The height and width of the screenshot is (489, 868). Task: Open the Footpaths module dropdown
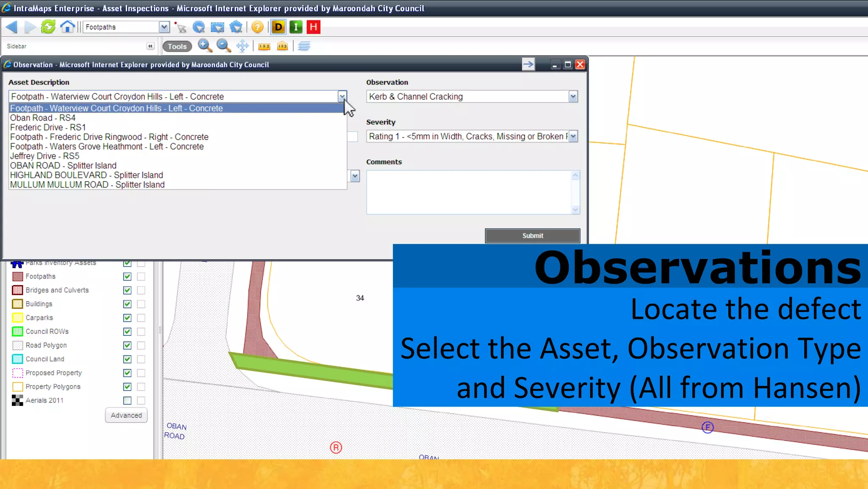click(164, 27)
